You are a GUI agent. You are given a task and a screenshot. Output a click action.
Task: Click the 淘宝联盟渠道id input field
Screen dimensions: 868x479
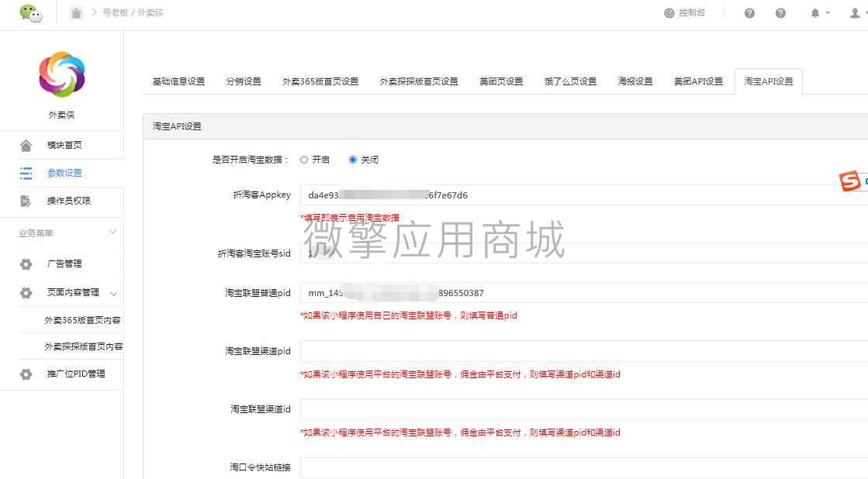click(584, 409)
